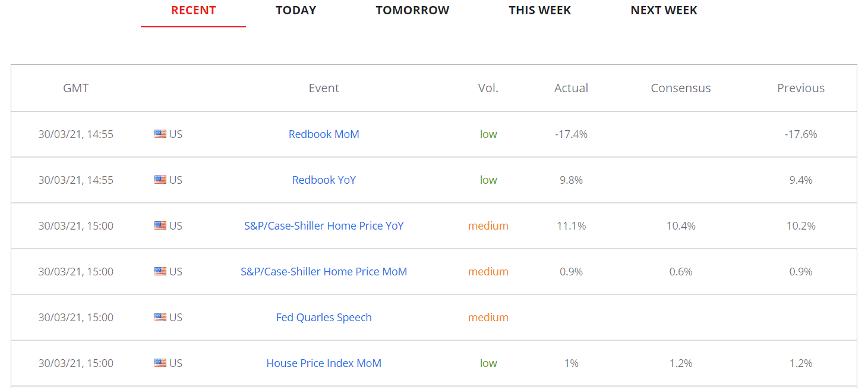Click medium volatility label for Fed Quarles Speech
This screenshot has width=868, height=389.
[488, 318]
